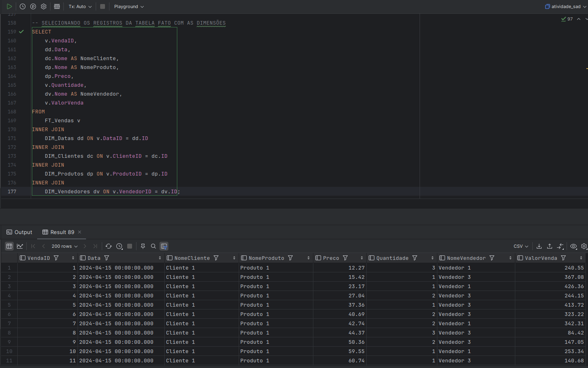The width and height of the screenshot is (588, 368).
Task: Run the query with the green Execute button
Action: pos(9,6)
